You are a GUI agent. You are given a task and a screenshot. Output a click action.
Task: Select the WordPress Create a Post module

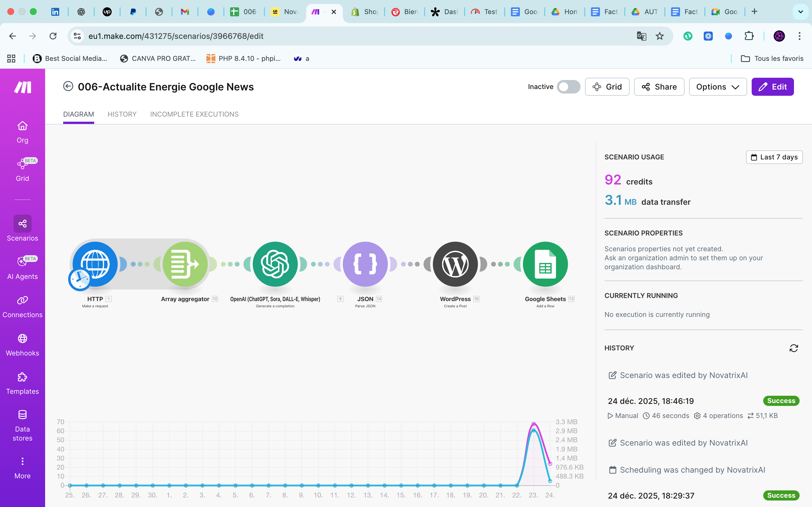coord(455,264)
